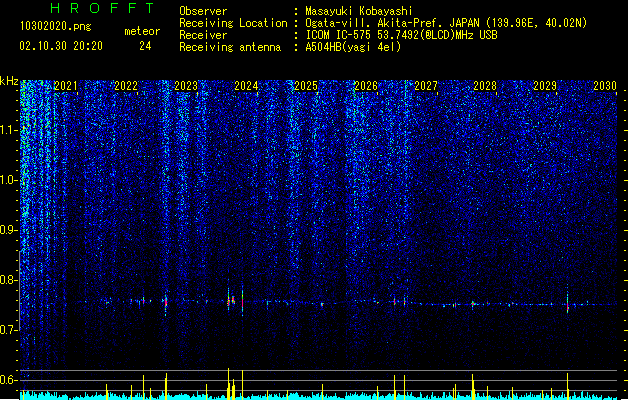This screenshot has width=629, height=400.
Task: Click the timestamp 02.10.30 20:20
Action: [x=61, y=46]
